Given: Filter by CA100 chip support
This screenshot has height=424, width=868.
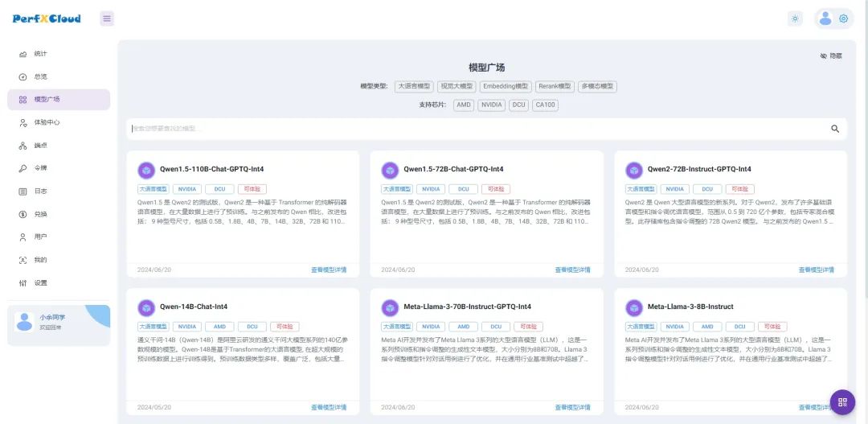Looking at the screenshot, I should point(545,105).
